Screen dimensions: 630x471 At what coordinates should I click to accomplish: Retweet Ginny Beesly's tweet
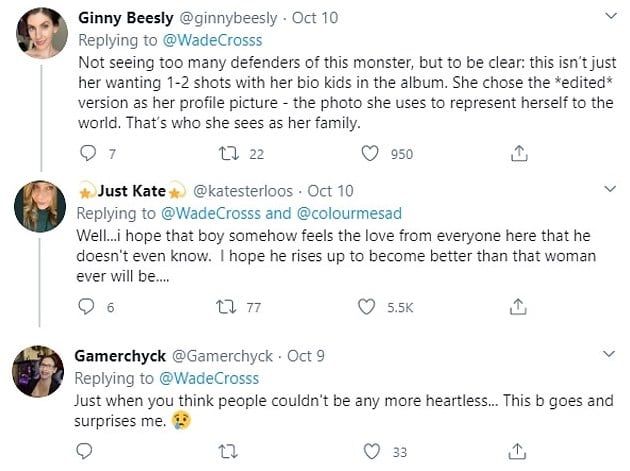(226, 154)
